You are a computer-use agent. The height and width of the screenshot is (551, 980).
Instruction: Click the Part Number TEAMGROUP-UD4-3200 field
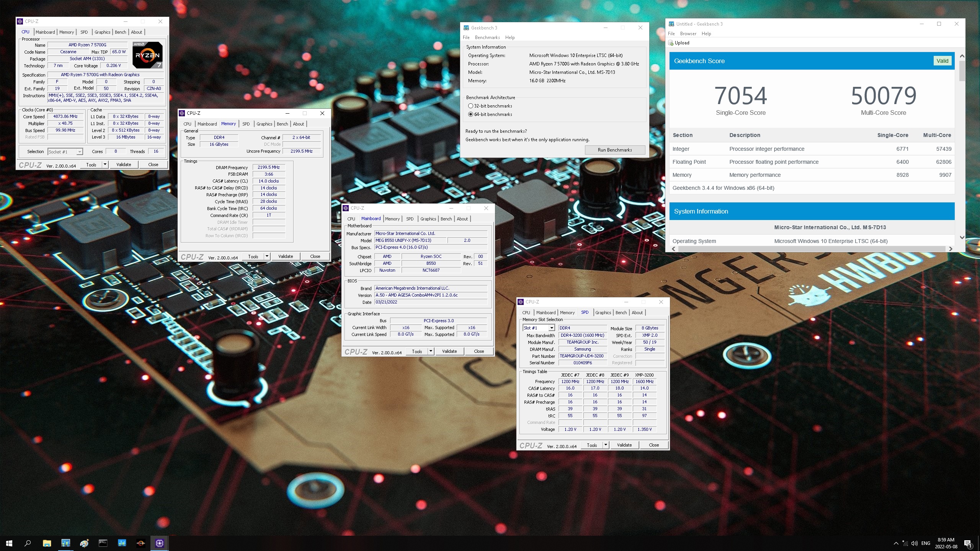point(582,356)
